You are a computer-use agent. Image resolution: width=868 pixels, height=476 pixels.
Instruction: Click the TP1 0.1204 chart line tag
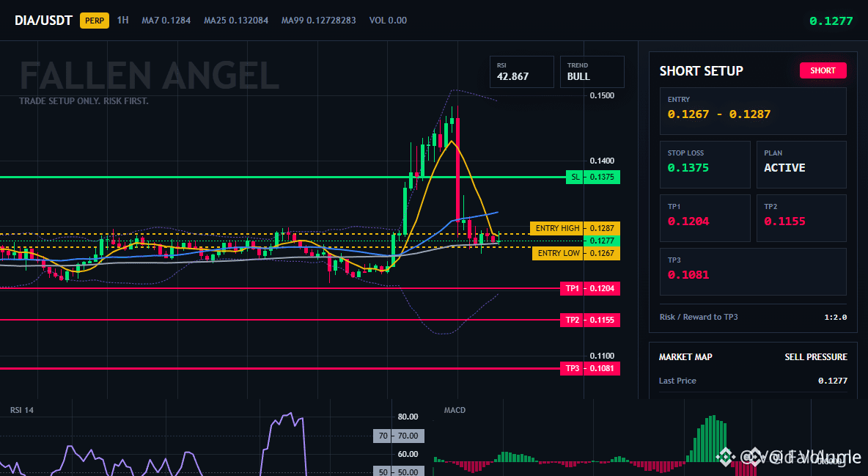coord(589,289)
